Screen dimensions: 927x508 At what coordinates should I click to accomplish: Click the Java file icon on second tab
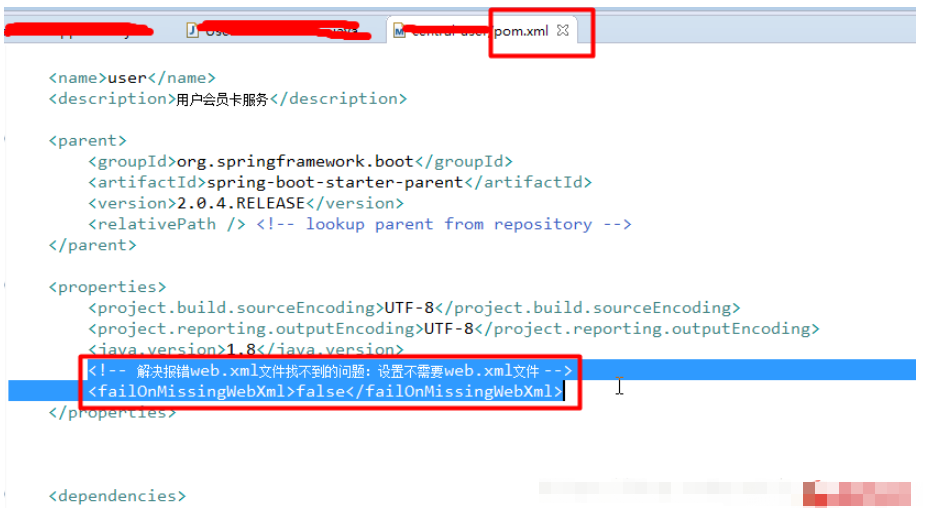[x=192, y=30]
